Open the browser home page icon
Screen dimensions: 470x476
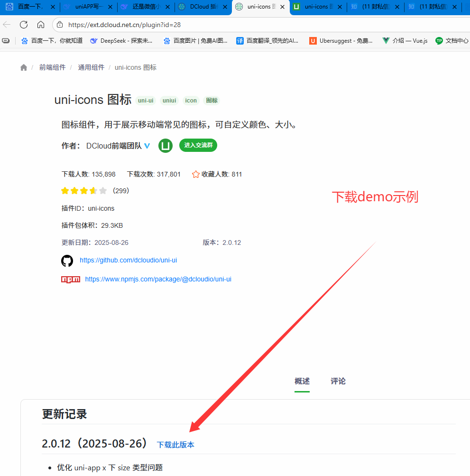coord(41,25)
